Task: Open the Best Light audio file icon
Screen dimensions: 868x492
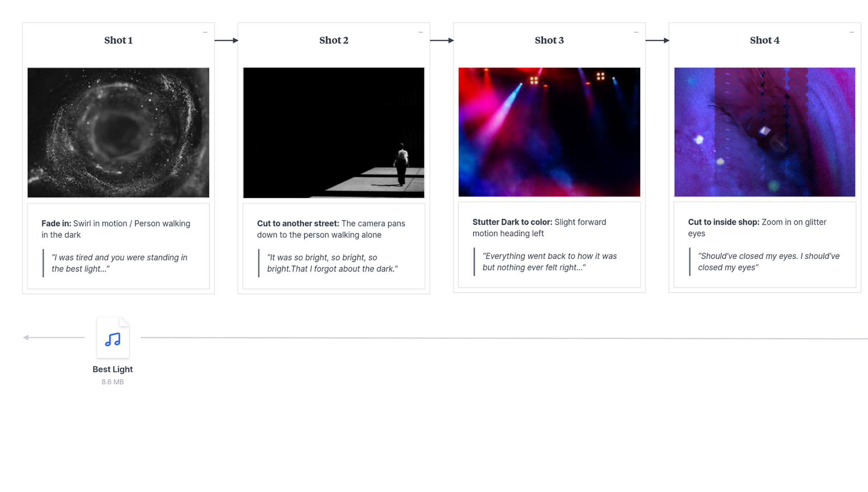Action: point(113,338)
